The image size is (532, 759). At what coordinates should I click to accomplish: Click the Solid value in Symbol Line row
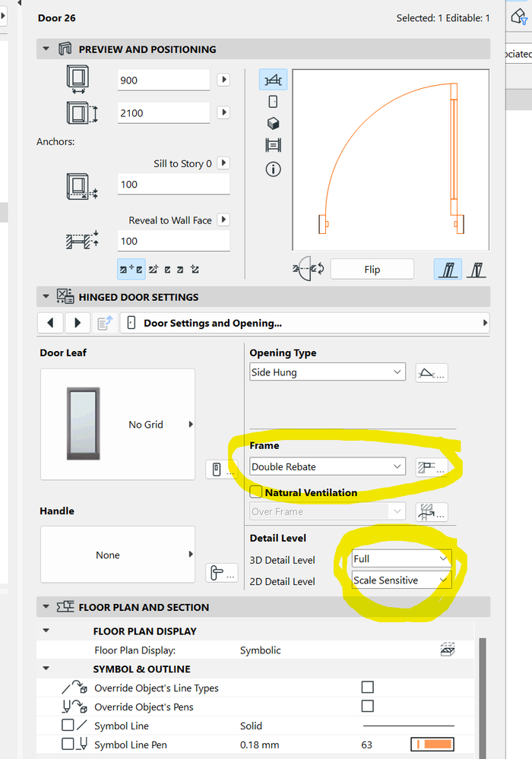point(251,726)
